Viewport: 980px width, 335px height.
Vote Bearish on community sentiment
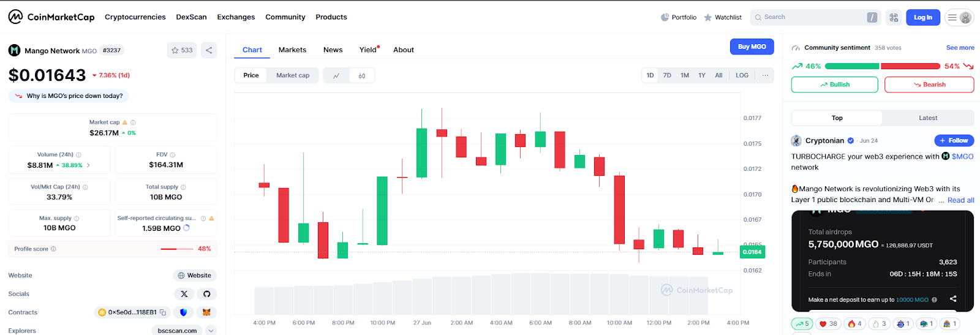(x=929, y=85)
